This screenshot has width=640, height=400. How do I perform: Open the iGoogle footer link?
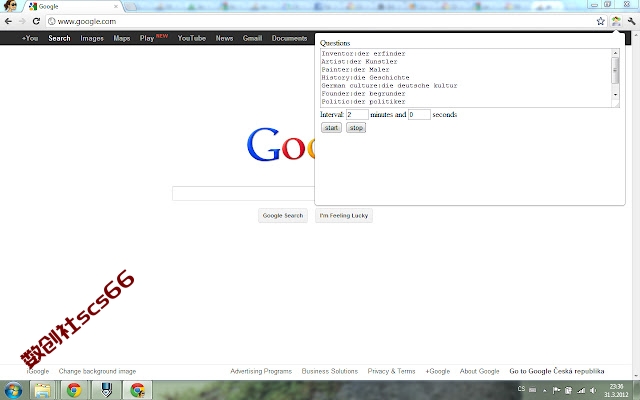[x=38, y=371]
